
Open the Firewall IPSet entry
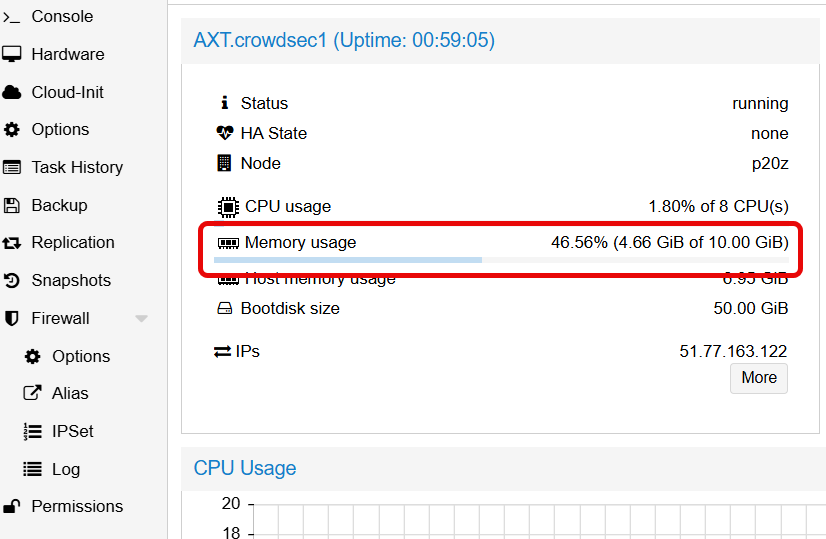tap(72, 432)
